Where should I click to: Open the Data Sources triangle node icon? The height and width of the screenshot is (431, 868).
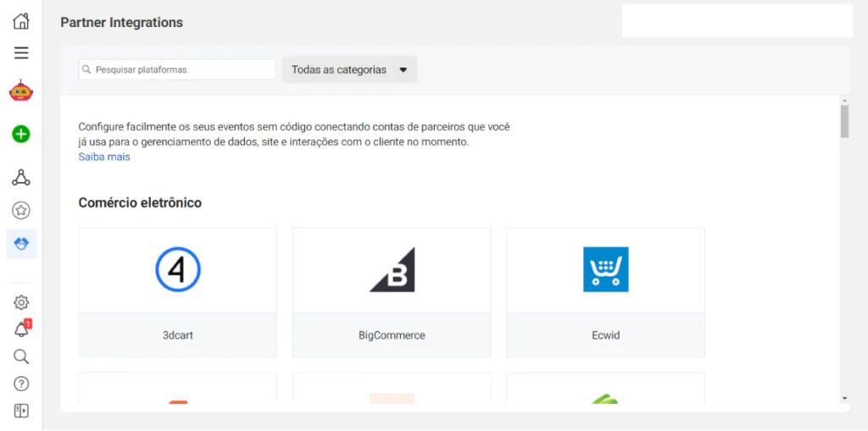(21, 178)
